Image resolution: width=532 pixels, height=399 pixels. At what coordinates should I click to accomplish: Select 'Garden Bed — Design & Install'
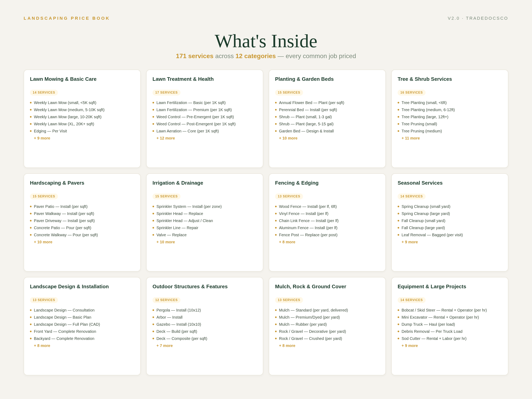306,131
